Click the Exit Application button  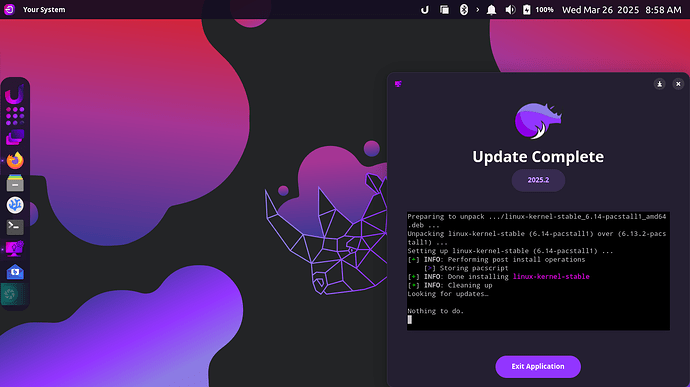pyautogui.click(x=538, y=366)
